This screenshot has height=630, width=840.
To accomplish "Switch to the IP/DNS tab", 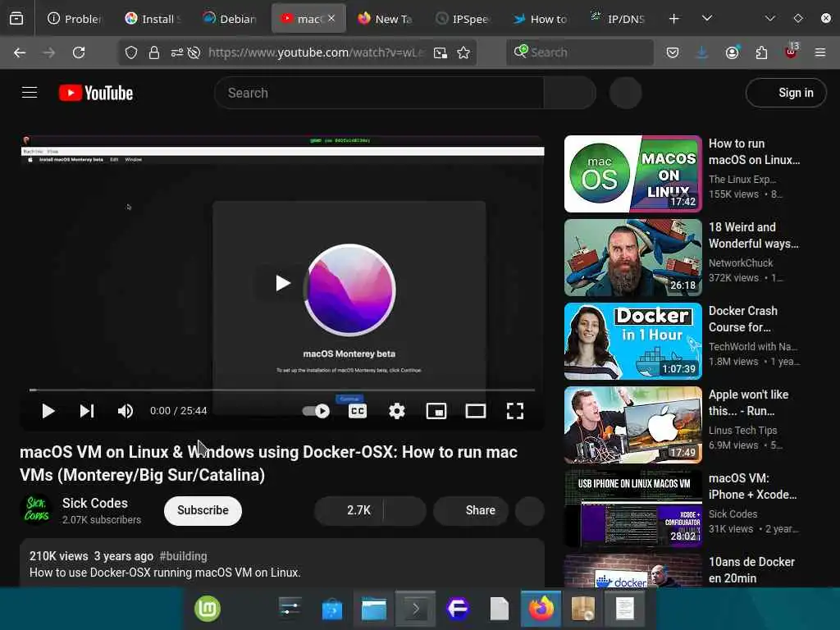I will point(618,19).
